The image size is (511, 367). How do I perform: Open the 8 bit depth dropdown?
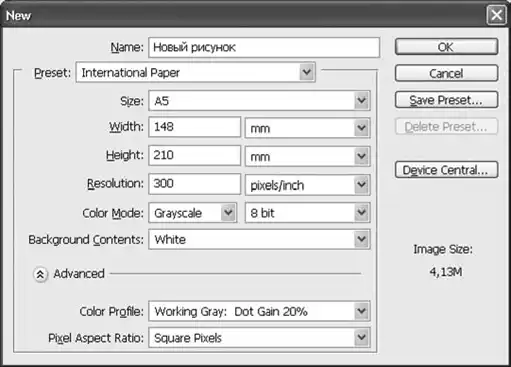pyautogui.click(x=307, y=213)
